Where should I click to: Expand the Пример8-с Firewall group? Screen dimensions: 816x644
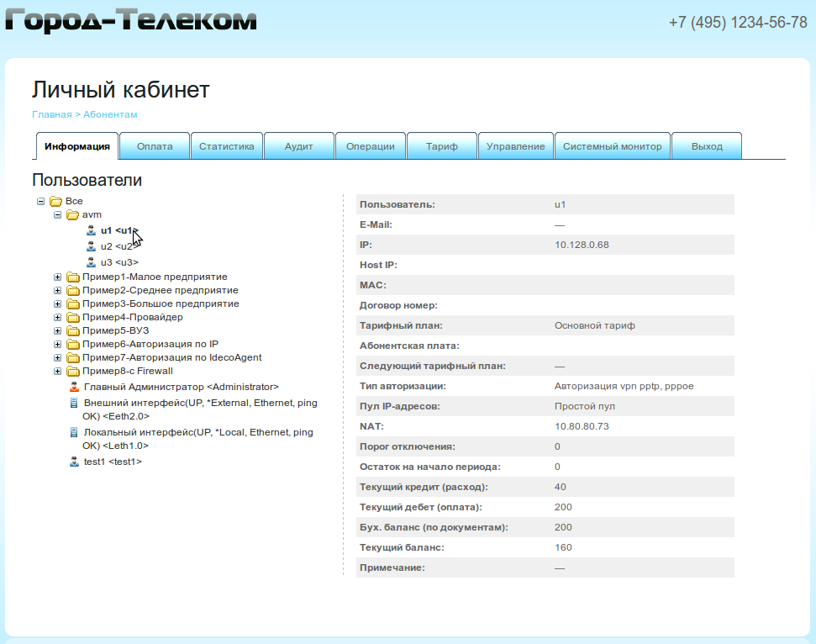(x=57, y=372)
